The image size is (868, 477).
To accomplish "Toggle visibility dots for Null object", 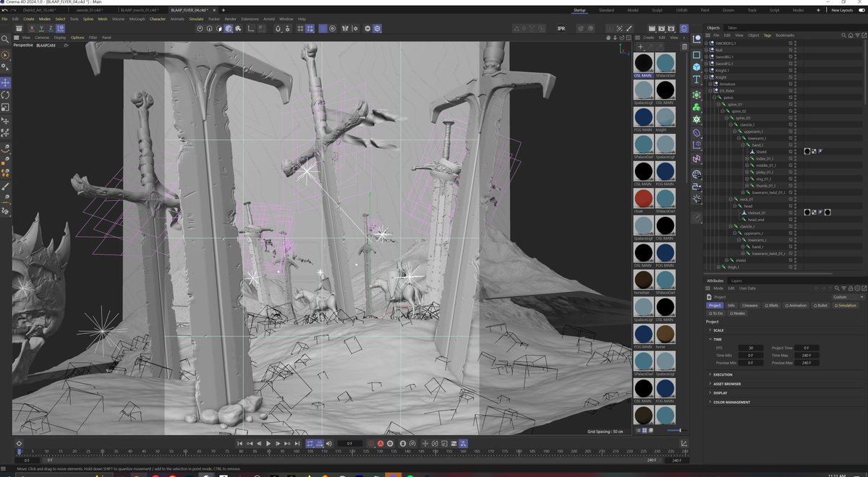I will tap(794, 50).
